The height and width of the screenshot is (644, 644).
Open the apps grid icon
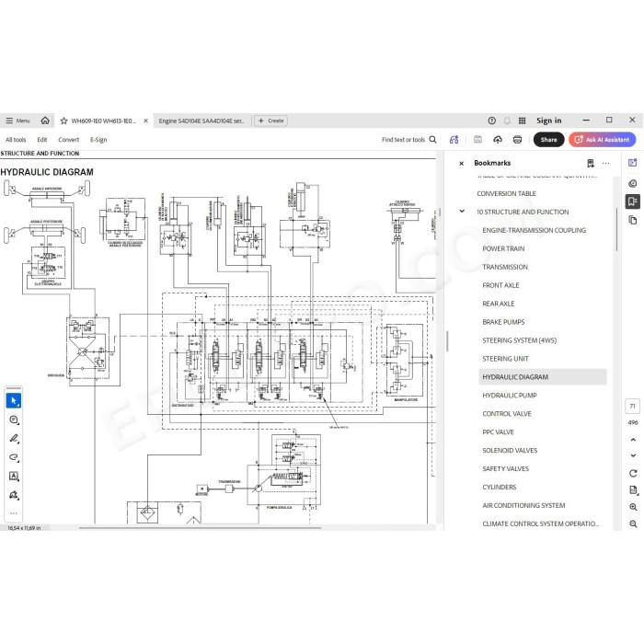click(x=522, y=121)
